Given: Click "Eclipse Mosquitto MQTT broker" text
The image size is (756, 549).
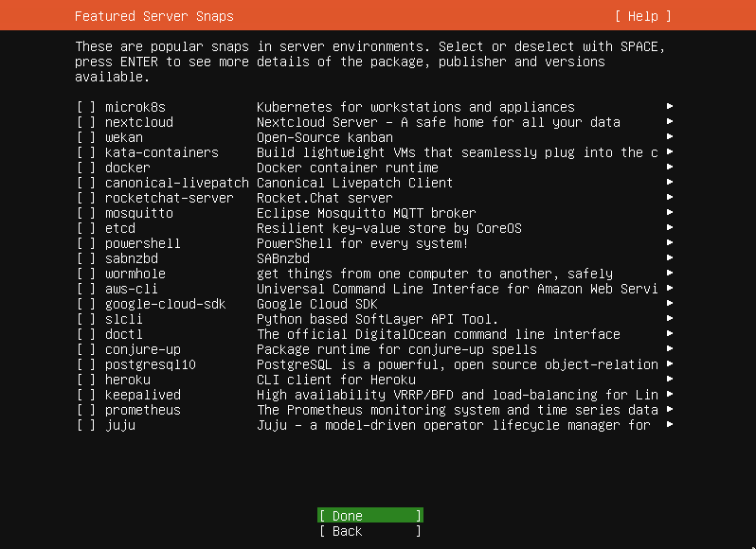Looking at the screenshot, I should 366,213.
